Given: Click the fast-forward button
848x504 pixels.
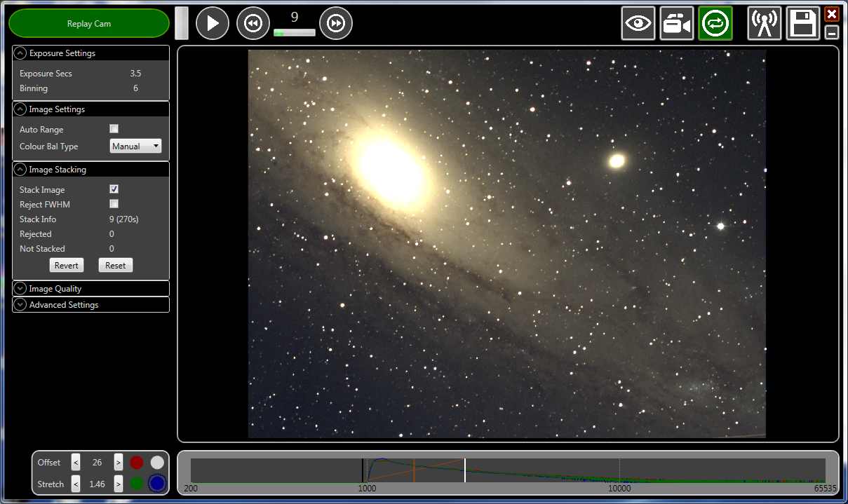Looking at the screenshot, I should click(336, 24).
